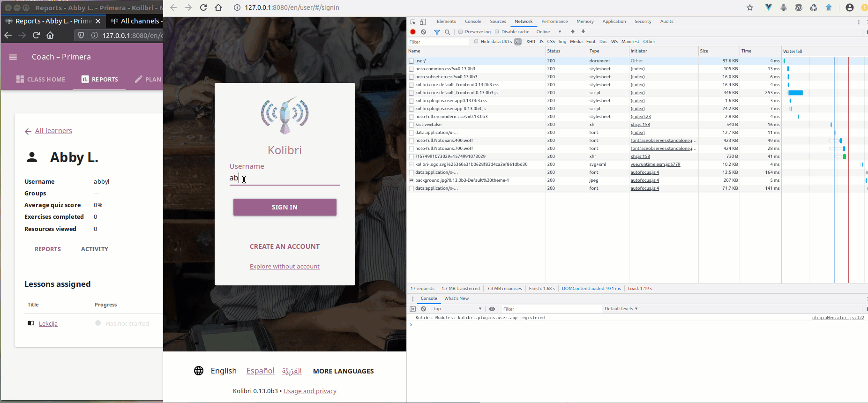
Task: Open the network search magnifier icon
Action: click(448, 32)
